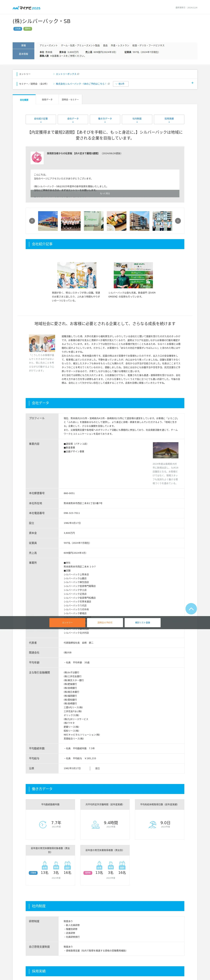Screen dimensions: 210x980
Task: Open 株式会社シルバーバック・SBのご予約はこちら link
Action: pos(83,84)
